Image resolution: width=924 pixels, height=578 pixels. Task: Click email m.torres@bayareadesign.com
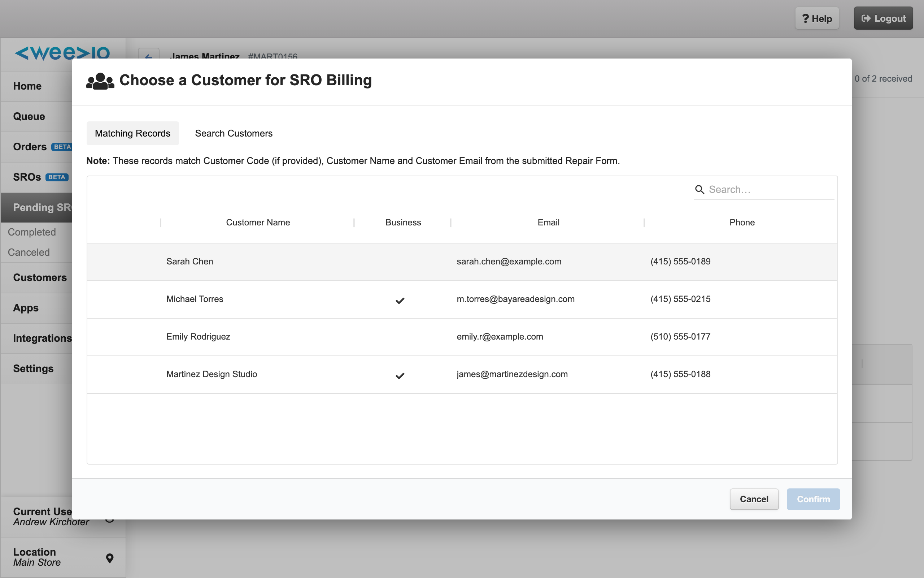515,299
